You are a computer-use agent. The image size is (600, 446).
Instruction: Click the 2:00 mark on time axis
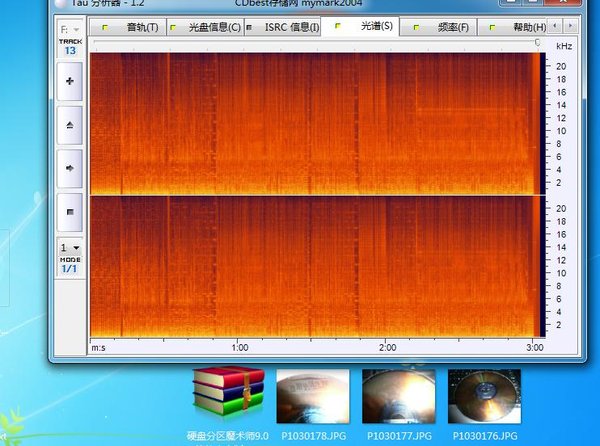point(388,347)
